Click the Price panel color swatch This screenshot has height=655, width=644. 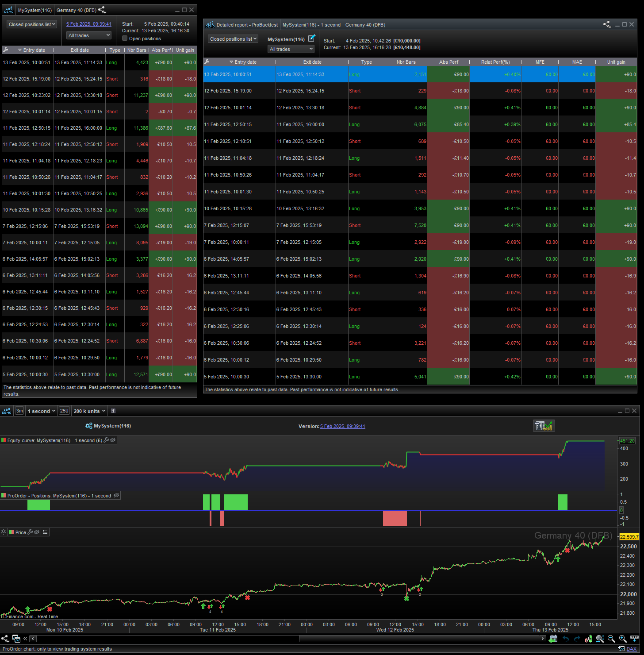click(11, 532)
